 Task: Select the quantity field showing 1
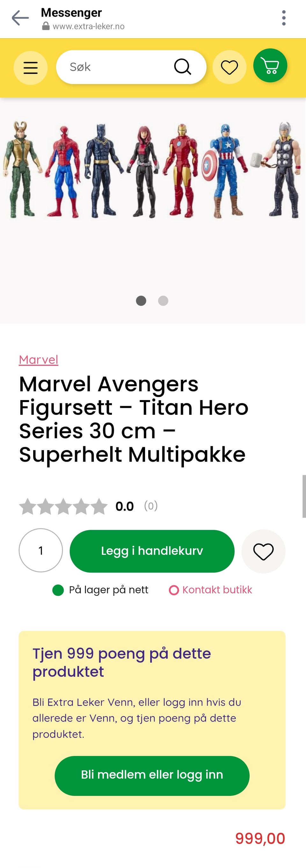[41, 550]
